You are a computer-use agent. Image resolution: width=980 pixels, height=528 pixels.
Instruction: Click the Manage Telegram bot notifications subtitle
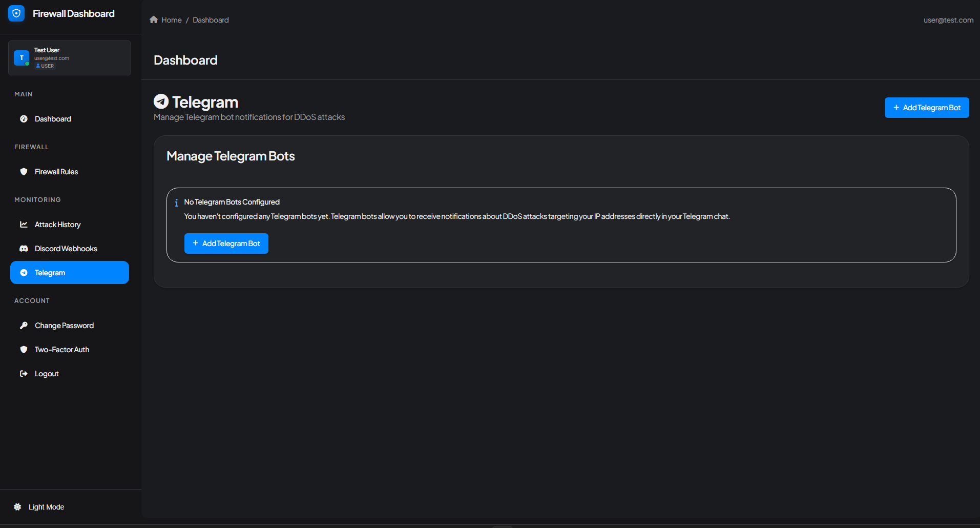249,117
